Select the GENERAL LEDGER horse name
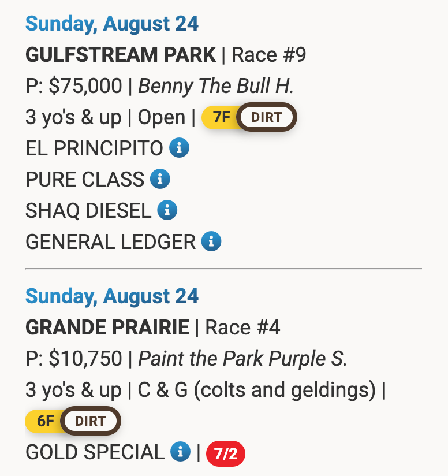Image resolution: width=448 pixels, height=476 pixels. [110, 241]
